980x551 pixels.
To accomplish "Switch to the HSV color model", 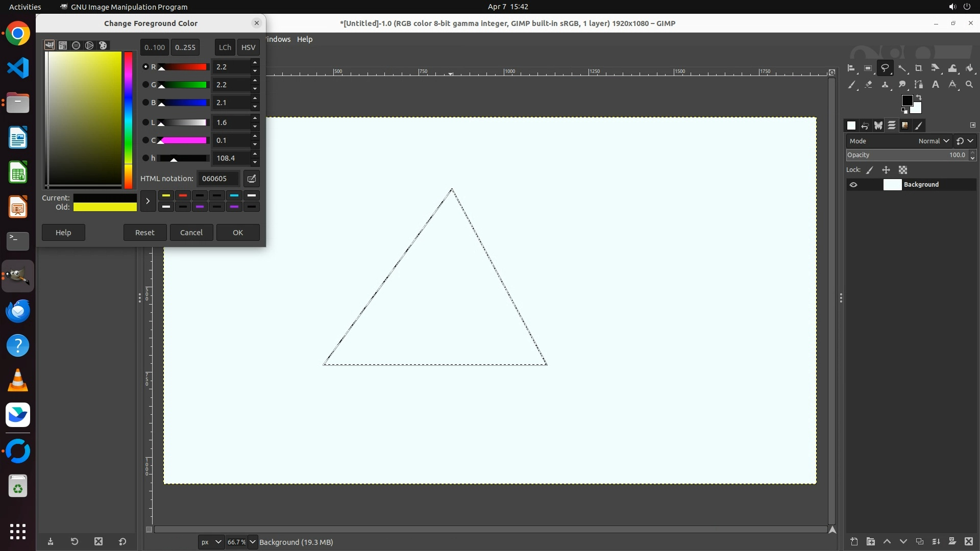I will pyautogui.click(x=248, y=47).
